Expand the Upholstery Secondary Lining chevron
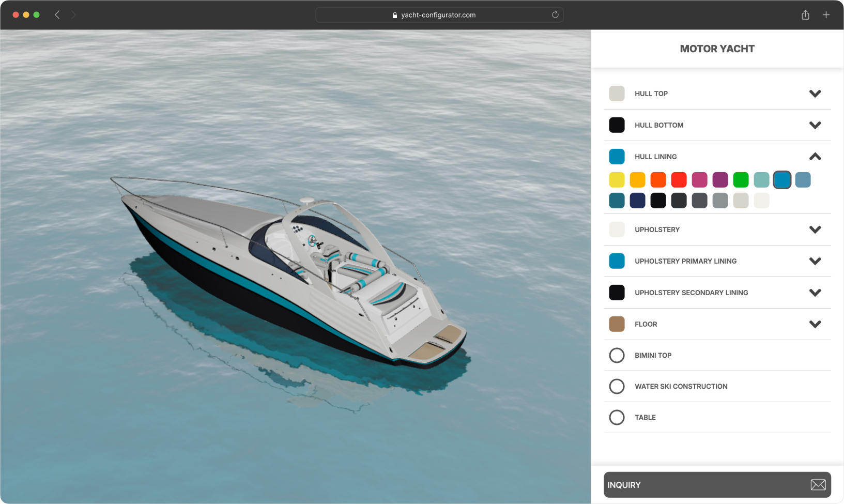The height and width of the screenshot is (504, 844). click(815, 293)
